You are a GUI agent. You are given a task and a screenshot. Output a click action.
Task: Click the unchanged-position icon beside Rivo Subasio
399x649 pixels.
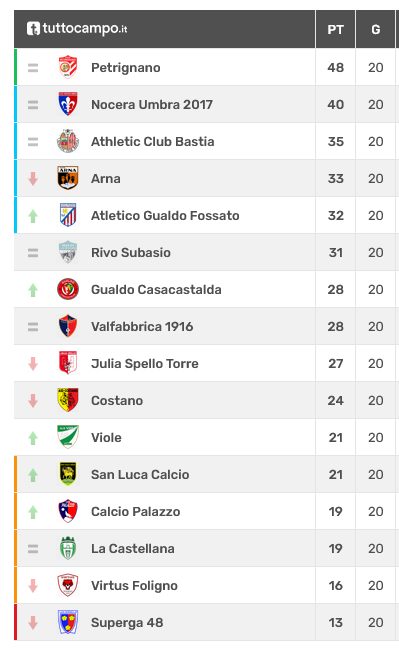pos(33,252)
